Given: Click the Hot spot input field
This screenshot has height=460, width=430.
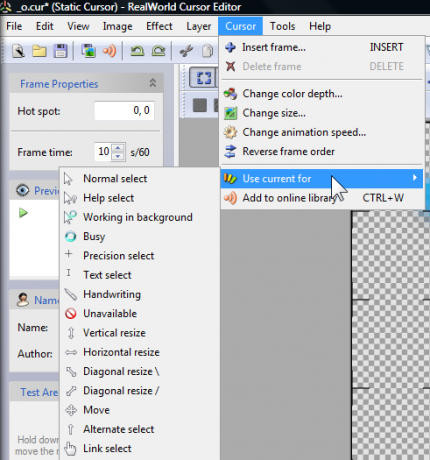Looking at the screenshot, I should point(124,111).
